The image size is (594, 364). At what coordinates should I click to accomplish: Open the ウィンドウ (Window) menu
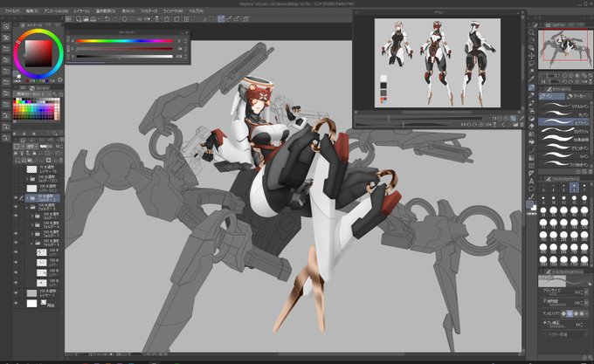coord(172,11)
